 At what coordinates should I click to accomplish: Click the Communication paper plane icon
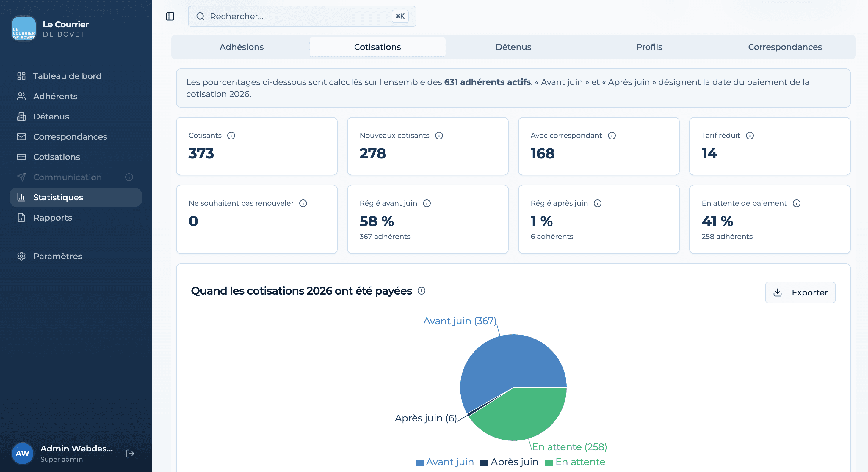pyautogui.click(x=21, y=177)
